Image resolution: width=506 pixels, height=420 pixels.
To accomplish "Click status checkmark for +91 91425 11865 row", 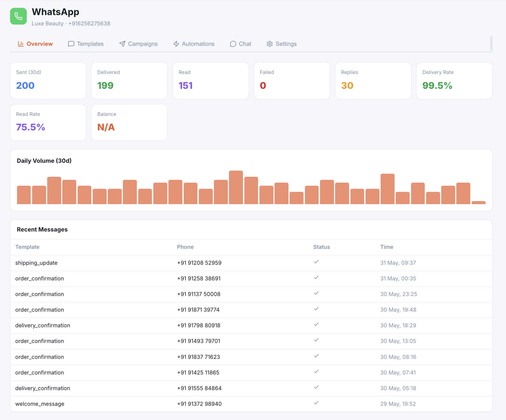I will 316,372.
